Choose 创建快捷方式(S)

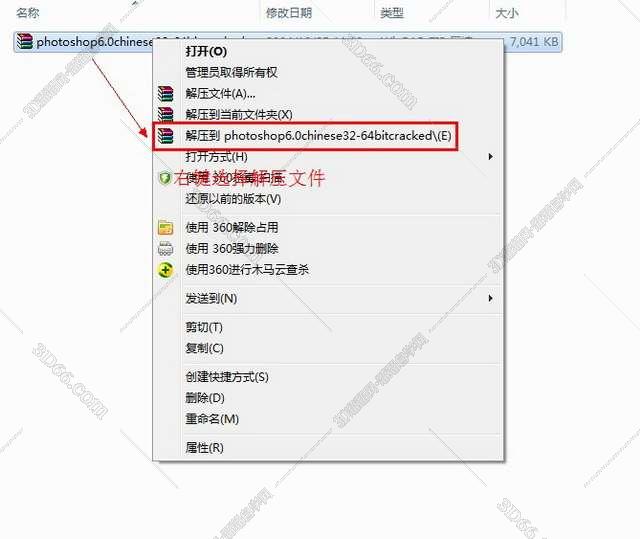227,377
